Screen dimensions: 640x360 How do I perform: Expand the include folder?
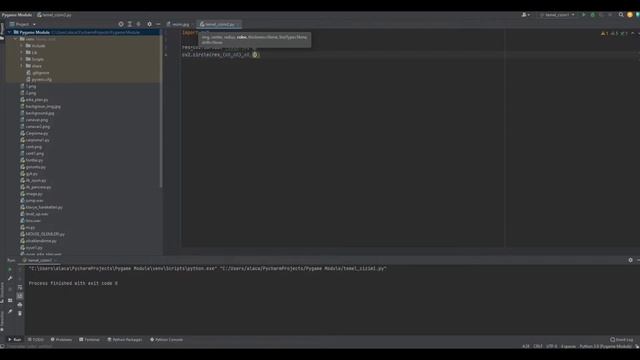click(x=22, y=46)
